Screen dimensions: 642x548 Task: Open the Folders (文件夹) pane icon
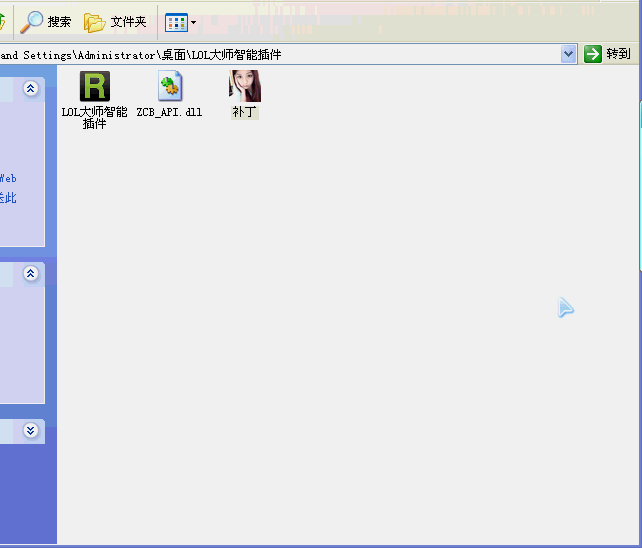click(x=94, y=22)
